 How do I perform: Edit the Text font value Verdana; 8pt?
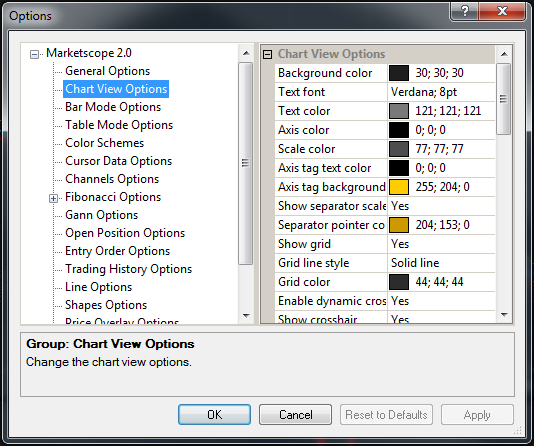pyautogui.click(x=441, y=92)
